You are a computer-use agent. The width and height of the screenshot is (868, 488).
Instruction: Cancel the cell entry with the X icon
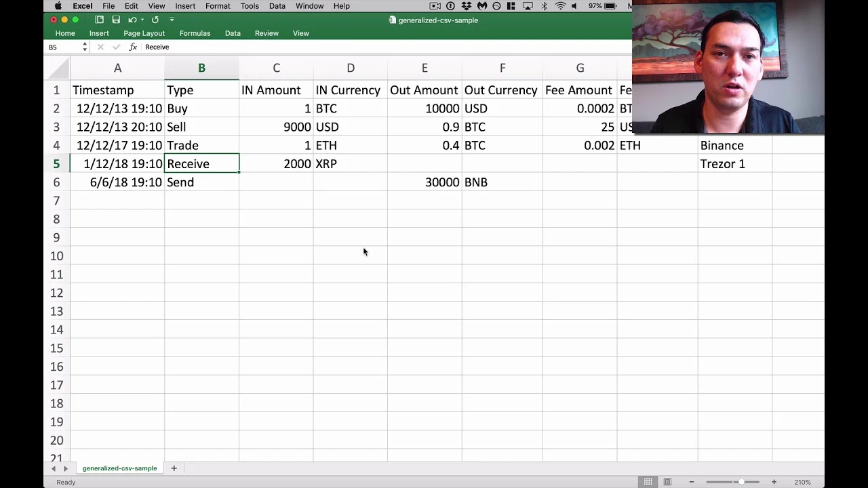100,47
